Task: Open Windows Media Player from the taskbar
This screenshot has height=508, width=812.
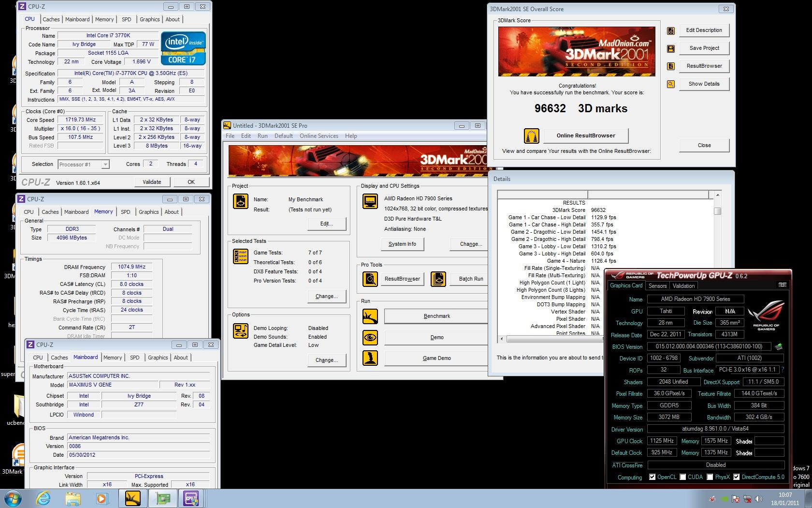Action: (x=102, y=498)
